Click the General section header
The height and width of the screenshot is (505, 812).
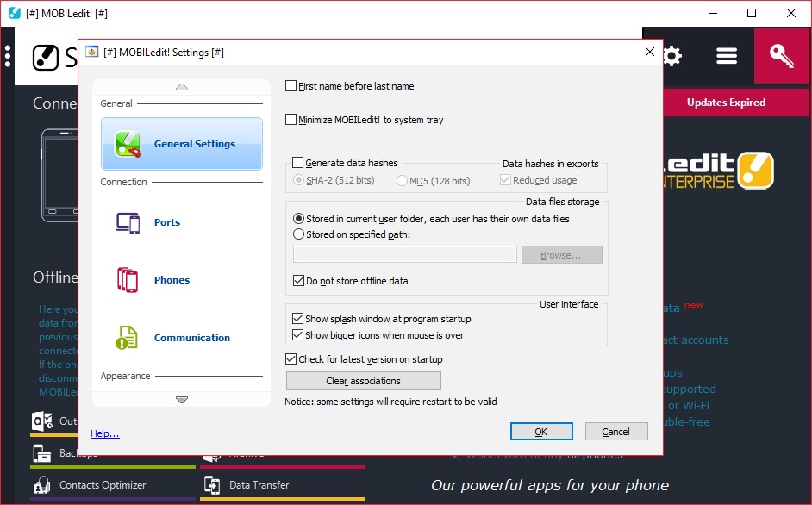pyautogui.click(x=116, y=103)
